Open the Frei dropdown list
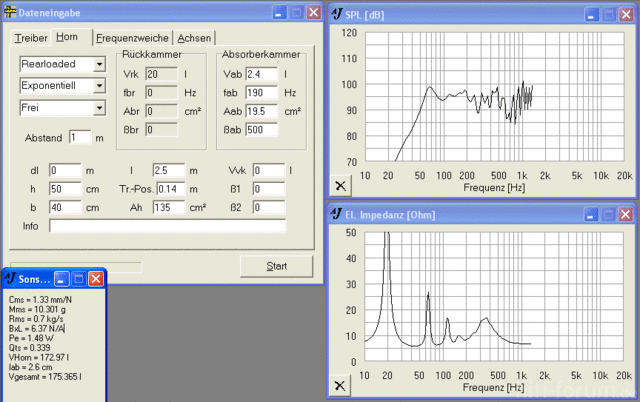Screen dimensions: 640x402 point(98,107)
